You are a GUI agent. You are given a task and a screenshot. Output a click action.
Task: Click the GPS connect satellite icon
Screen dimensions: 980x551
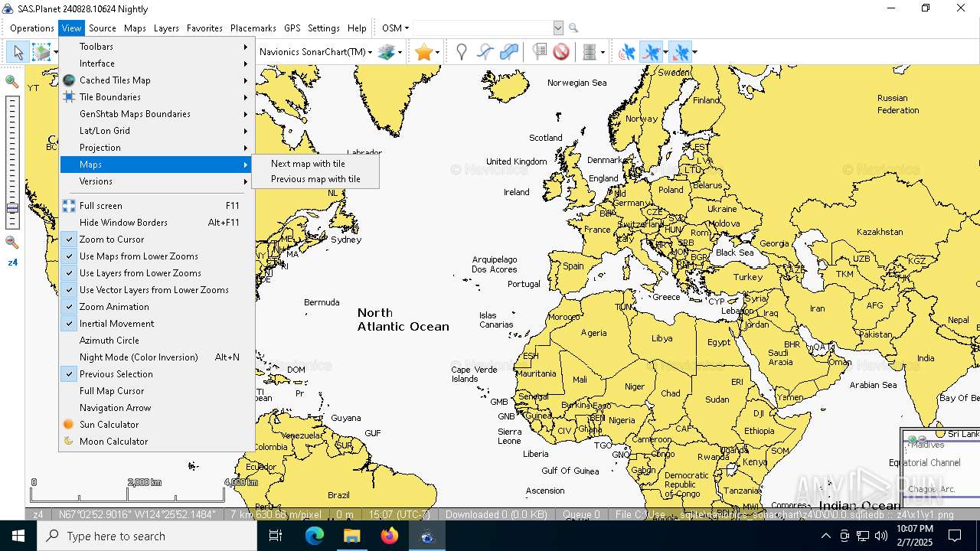pyautogui.click(x=627, y=52)
